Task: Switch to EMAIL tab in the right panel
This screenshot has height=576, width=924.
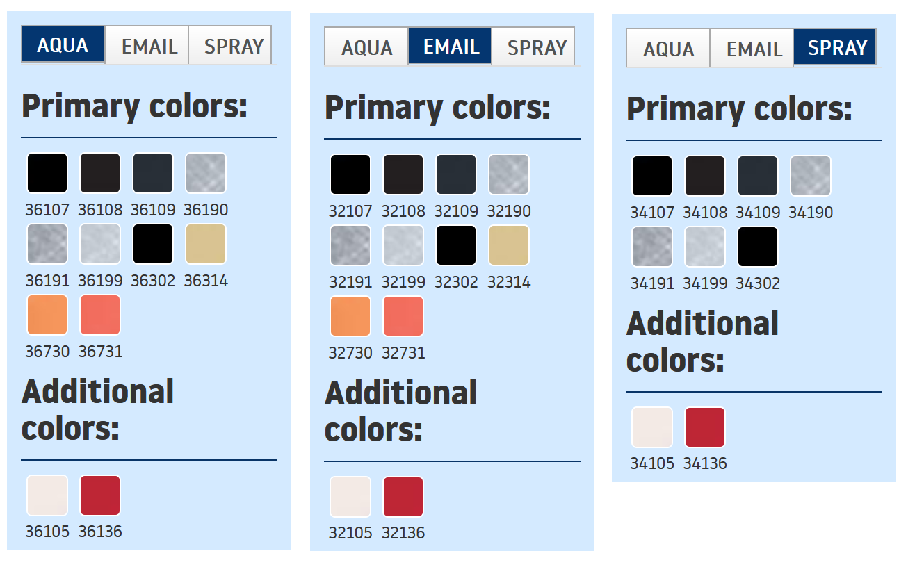Action: [752, 49]
